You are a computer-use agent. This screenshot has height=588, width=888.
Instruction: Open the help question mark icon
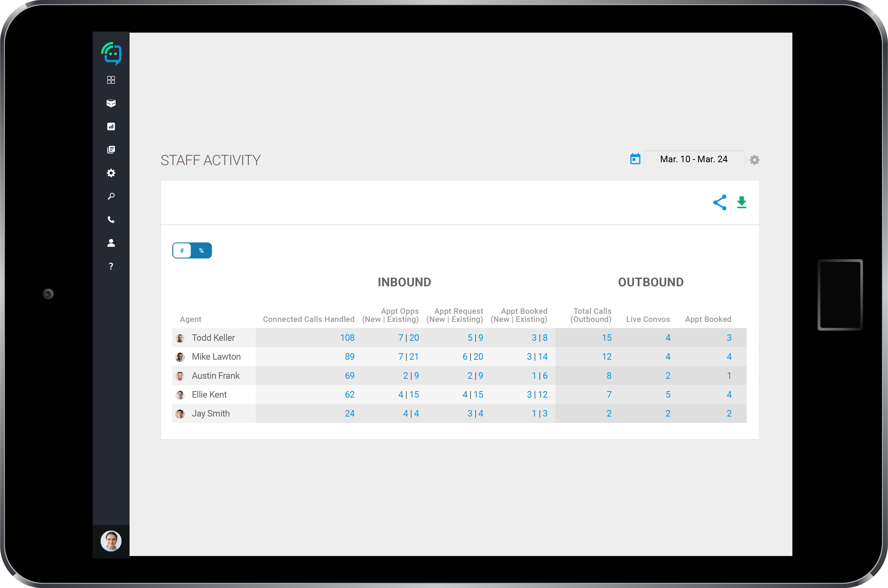(x=111, y=266)
